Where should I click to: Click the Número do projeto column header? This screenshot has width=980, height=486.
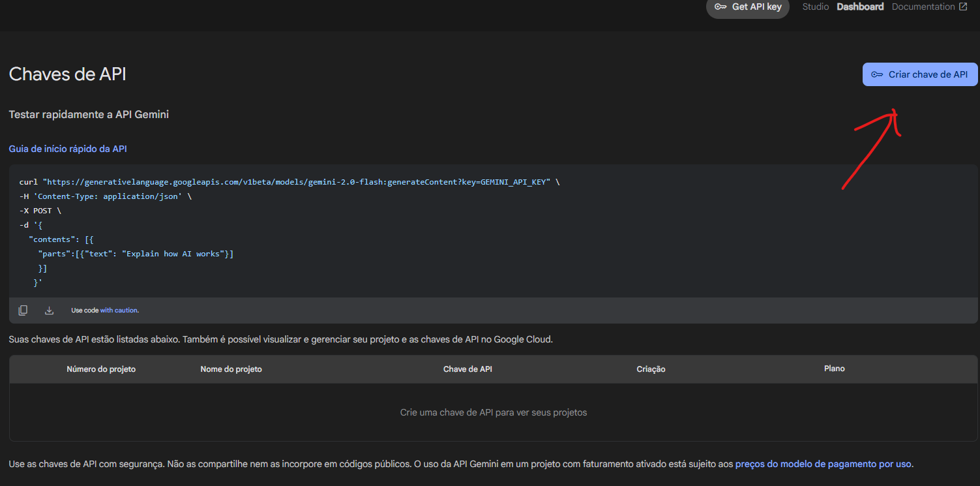[101, 369]
